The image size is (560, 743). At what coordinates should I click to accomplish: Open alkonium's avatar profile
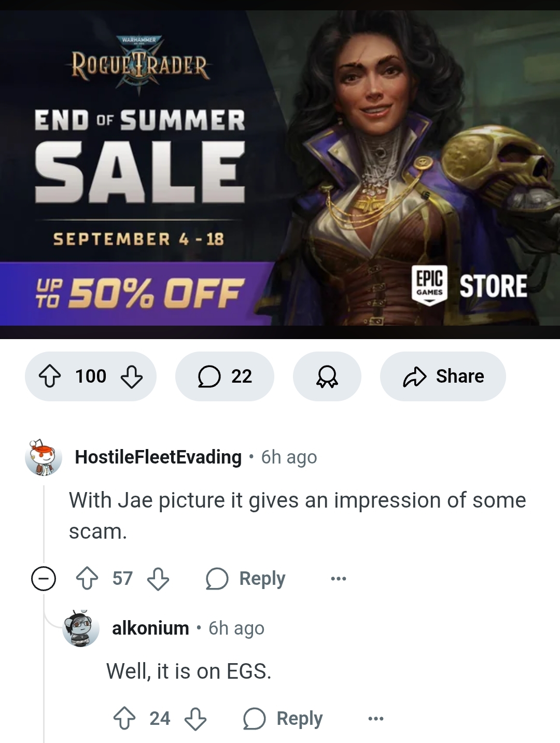(81, 628)
